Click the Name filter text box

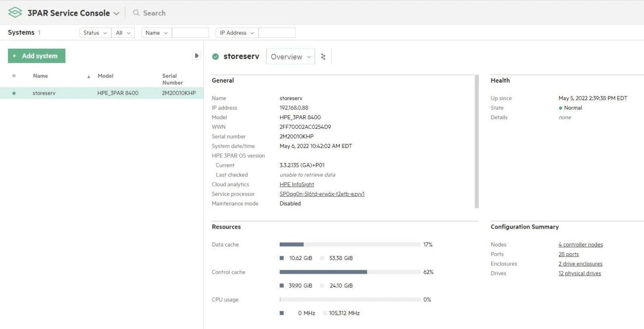pyautogui.click(x=190, y=33)
